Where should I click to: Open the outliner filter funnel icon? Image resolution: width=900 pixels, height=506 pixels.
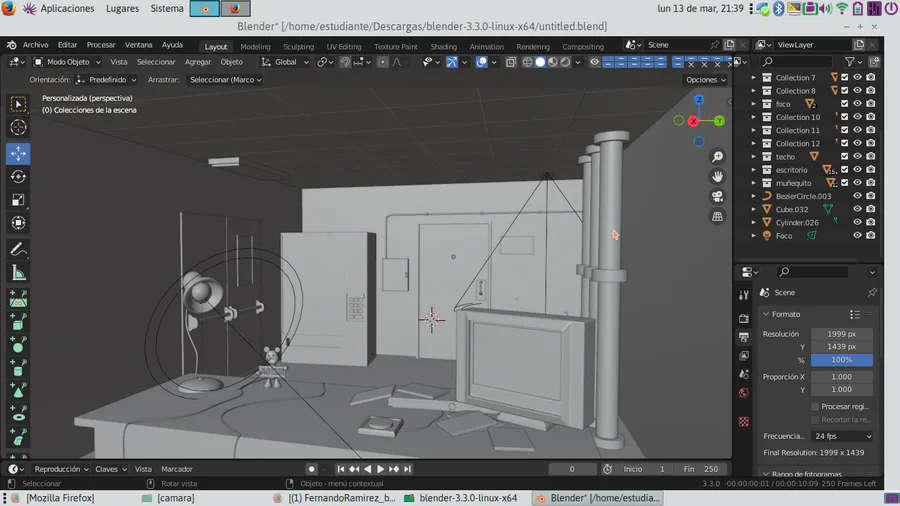[849, 62]
